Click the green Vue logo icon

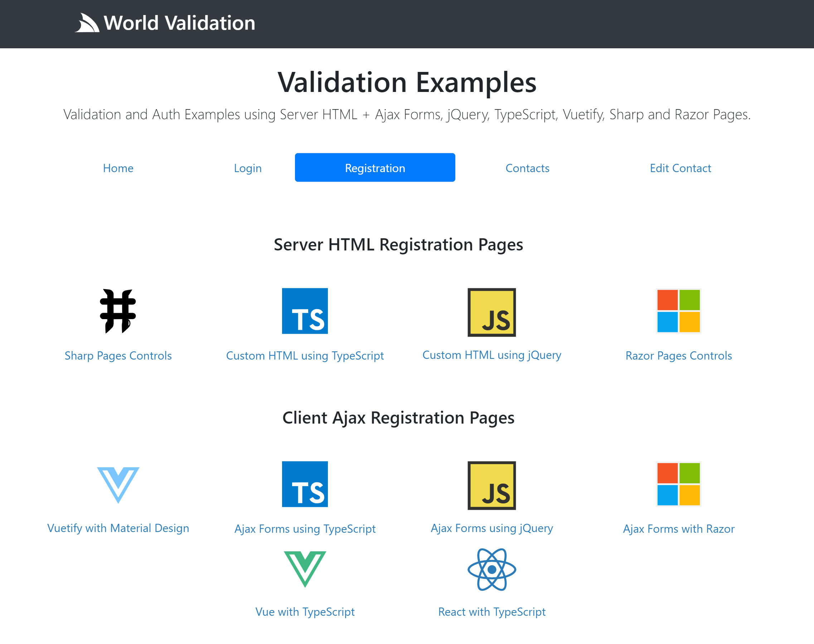click(x=305, y=569)
